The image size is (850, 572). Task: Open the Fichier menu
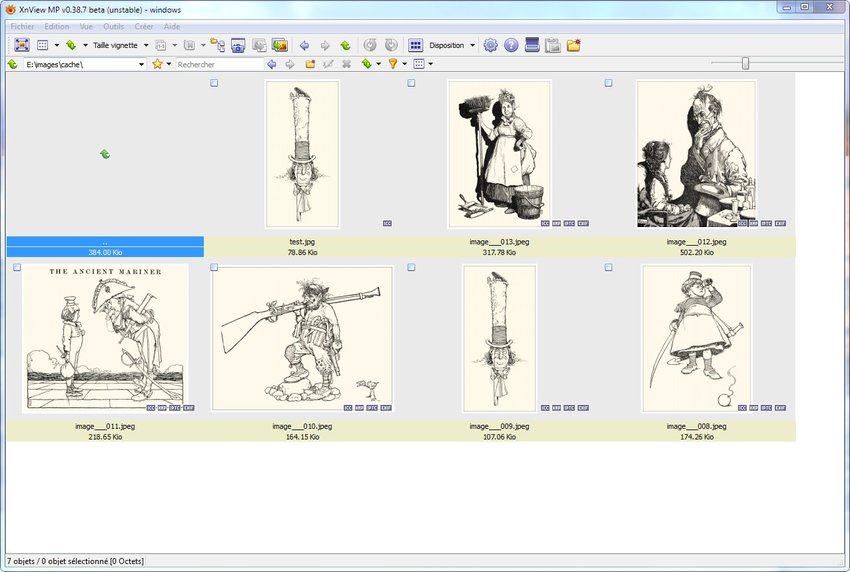coord(22,26)
